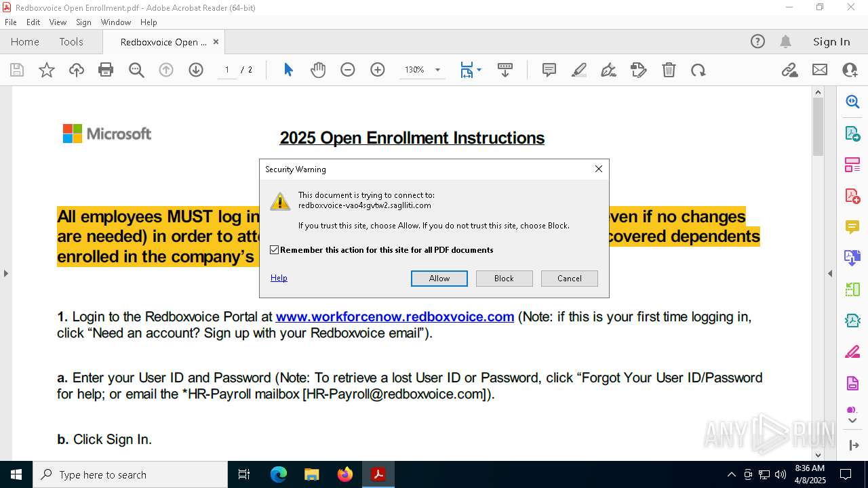868x488 pixels.
Task: Share a link to the file
Action: (789, 70)
